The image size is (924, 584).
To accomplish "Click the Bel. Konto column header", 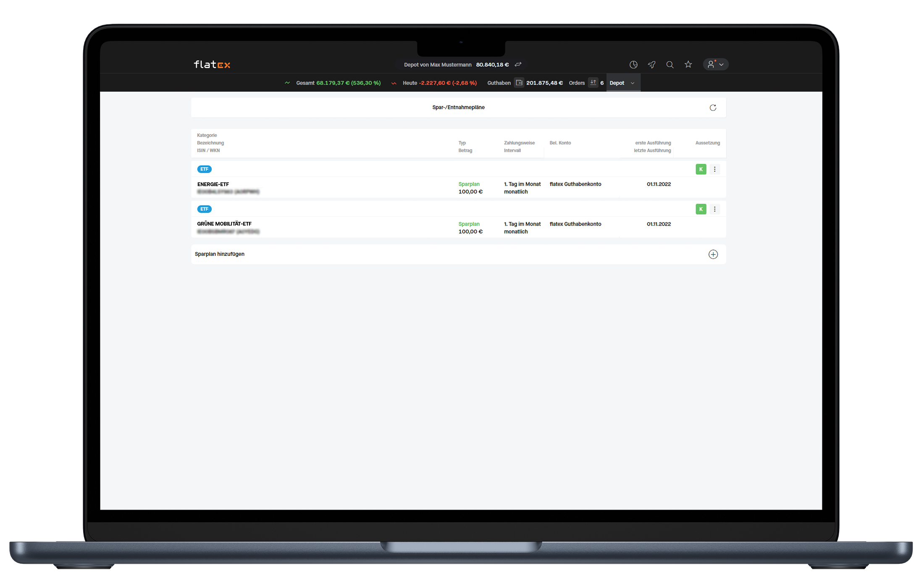I will [x=560, y=143].
